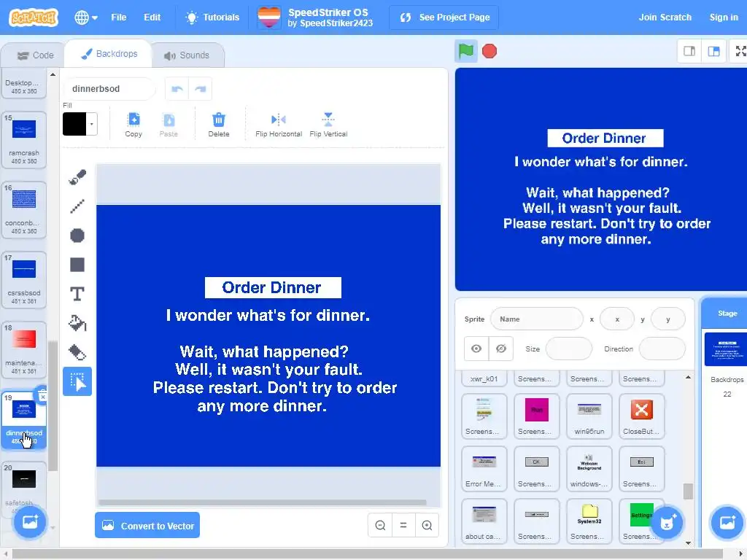The width and height of the screenshot is (747, 560).
Task: Click the sprite Size field
Action: [x=568, y=349]
